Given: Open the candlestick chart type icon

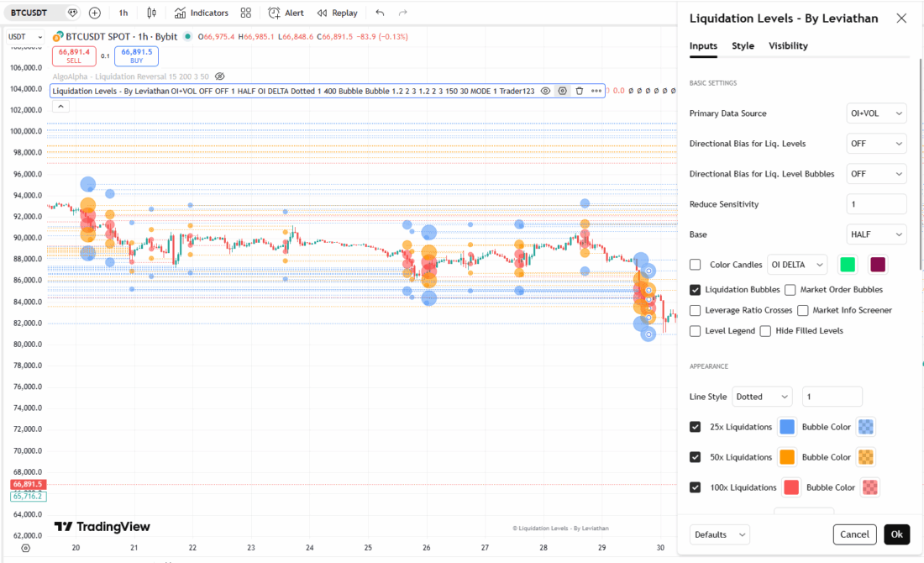Looking at the screenshot, I should pyautogui.click(x=151, y=13).
